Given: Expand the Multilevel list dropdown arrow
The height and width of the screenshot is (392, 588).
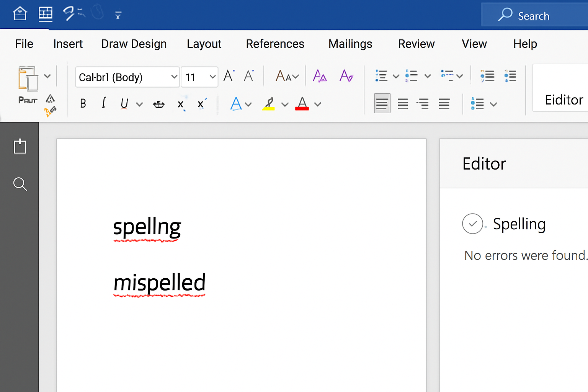Looking at the screenshot, I should pos(460,76).
